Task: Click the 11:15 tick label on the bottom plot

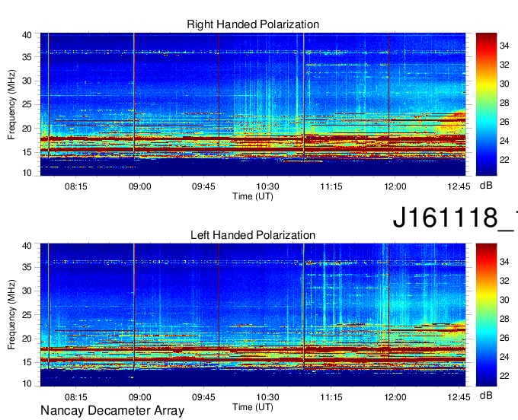Action: tap(331, 397)
